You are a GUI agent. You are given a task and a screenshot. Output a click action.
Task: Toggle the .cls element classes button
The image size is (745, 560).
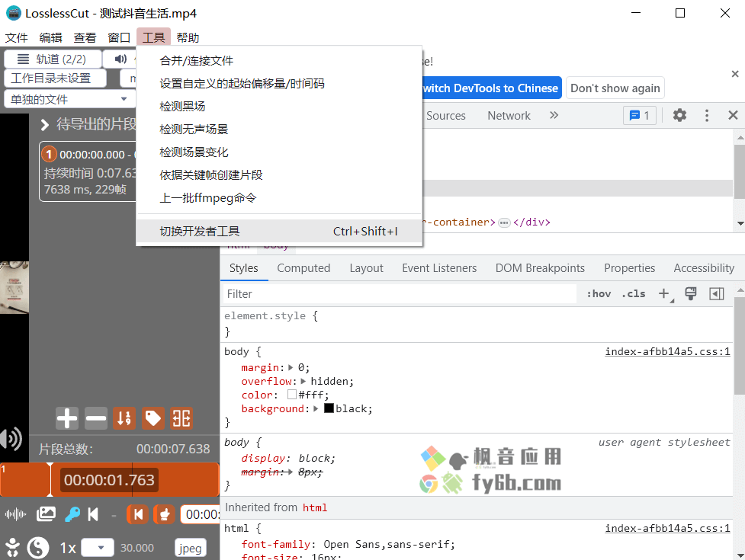click(634, 294)
